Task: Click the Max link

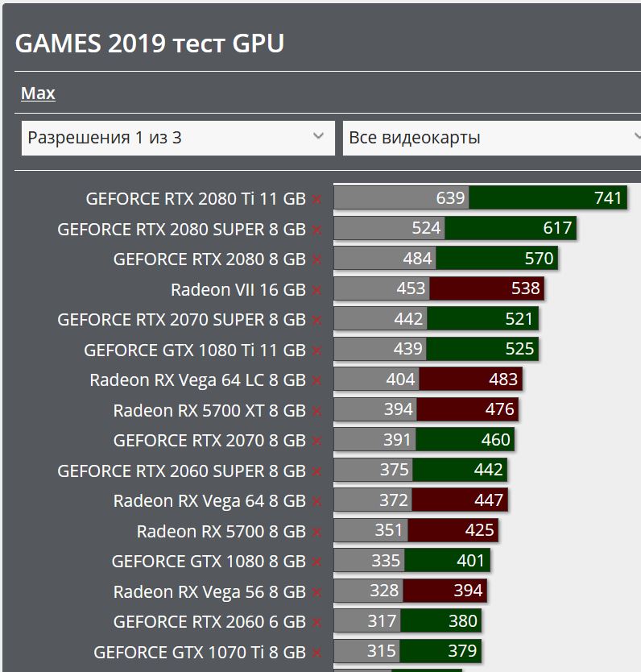Action: [38, 93]
